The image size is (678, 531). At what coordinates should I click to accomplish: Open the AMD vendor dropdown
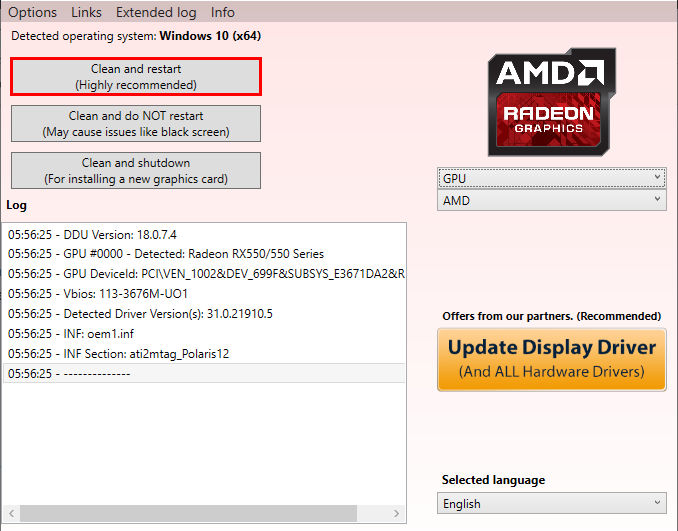click(x=551, y=200)
